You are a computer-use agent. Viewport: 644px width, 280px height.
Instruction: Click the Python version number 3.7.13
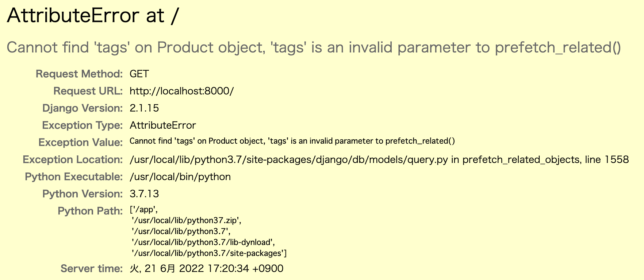point(144,194)
